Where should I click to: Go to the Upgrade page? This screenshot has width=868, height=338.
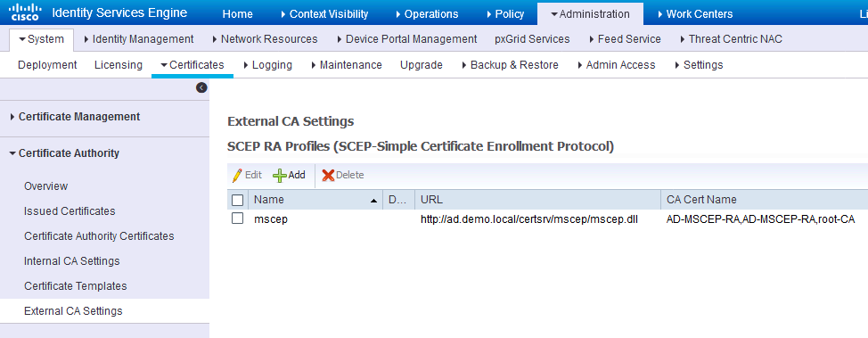tap(422, 65)
